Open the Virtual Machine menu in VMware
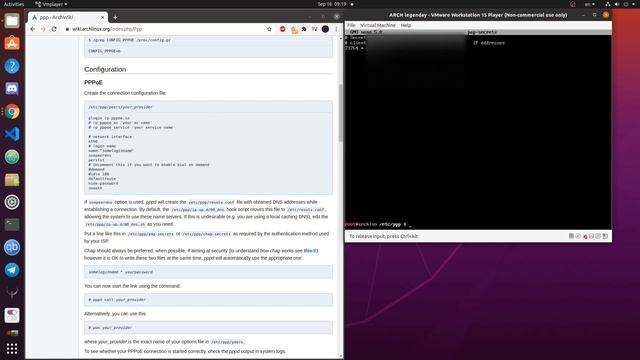Screen dimensions: 640x360 (378, 25)
